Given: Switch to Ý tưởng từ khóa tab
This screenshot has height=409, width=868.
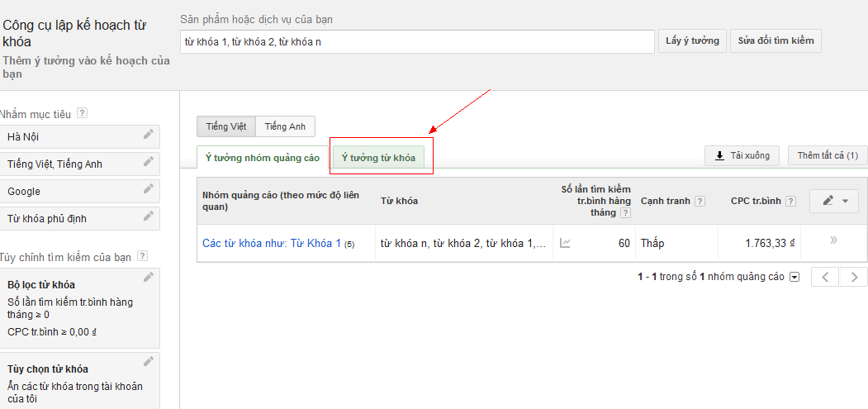Looking at the screenshot, I should pos(378,157).
